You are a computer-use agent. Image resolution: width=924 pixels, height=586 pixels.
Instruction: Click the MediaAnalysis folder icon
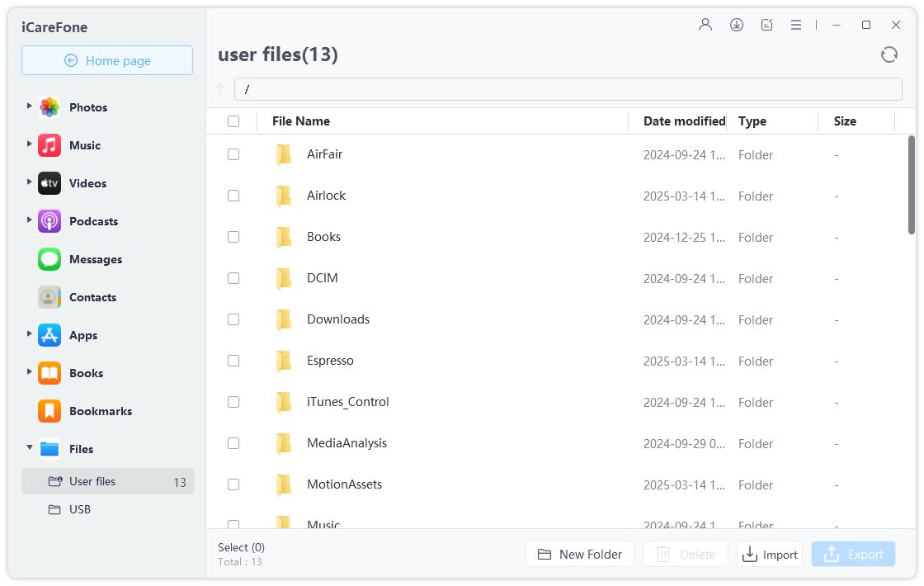tap(284, 443)
